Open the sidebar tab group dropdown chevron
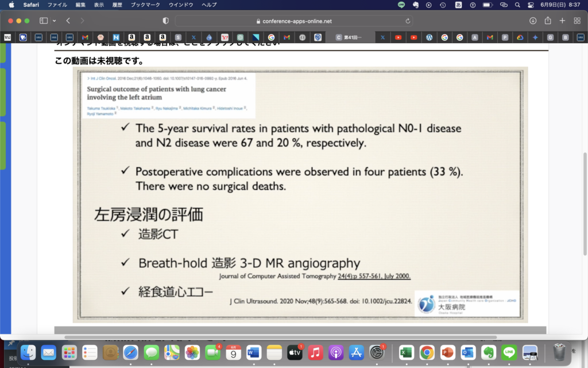The height and width of the screenshot is (368, 588). (x=55, y=21)
